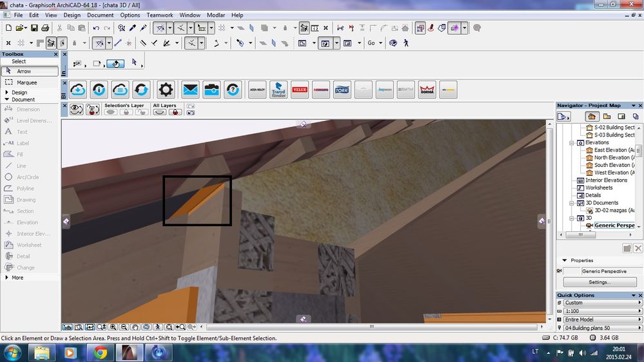The width and height of the screenshot is (644, 362).
Task: Click the pan hand icon below viewport
Action: (x=135, y=327)
